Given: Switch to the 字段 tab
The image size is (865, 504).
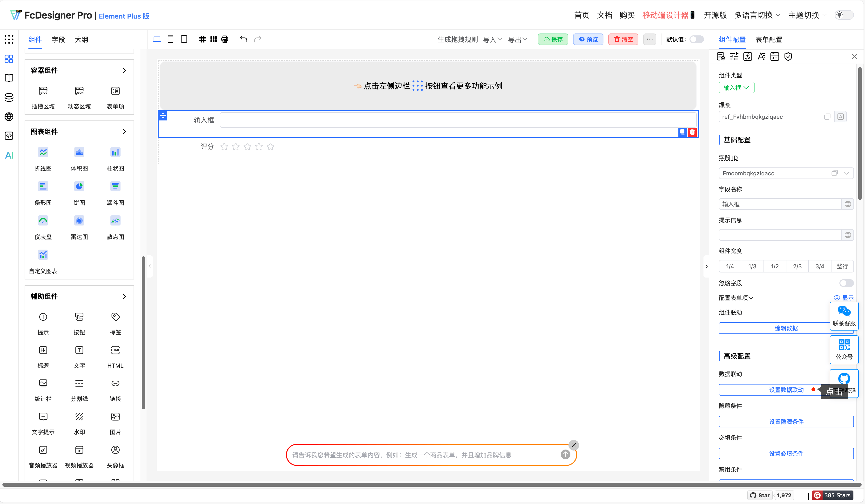Looking at the screenshot, I should [x=58, y=39].
